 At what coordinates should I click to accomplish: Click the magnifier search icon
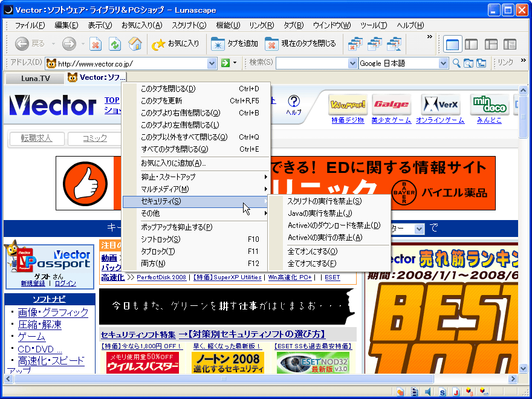pos(456,63)
